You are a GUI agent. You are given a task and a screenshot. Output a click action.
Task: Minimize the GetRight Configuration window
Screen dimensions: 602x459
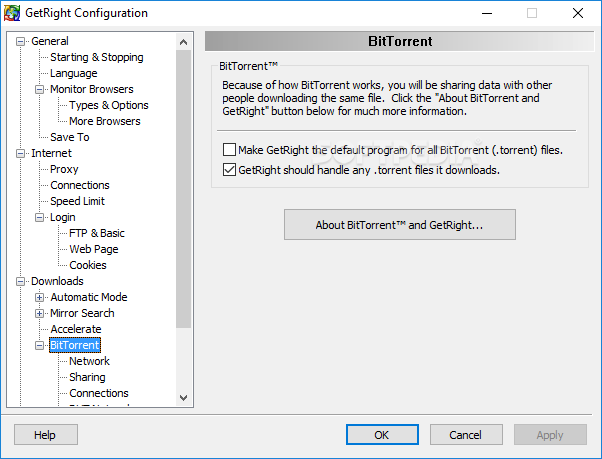click(487, 13)
